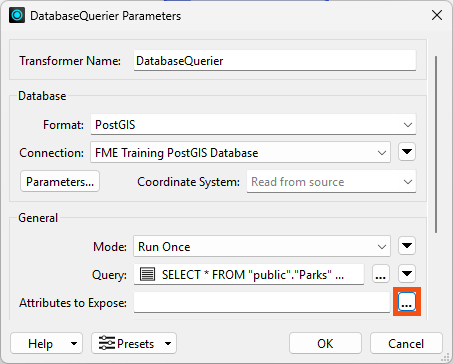Click the DatabaseQuerier transformer icon in title bar
The image size is (453, 364).
point(17,15)
